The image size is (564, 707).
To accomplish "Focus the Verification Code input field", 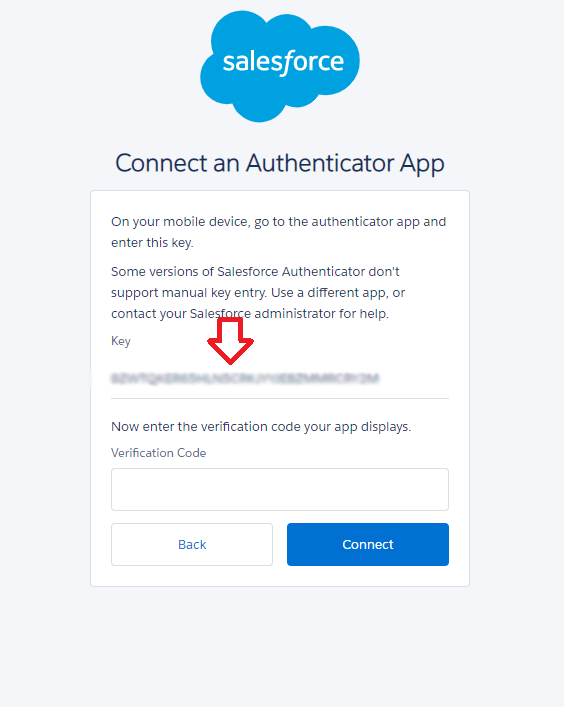I will tap(280, 489).
